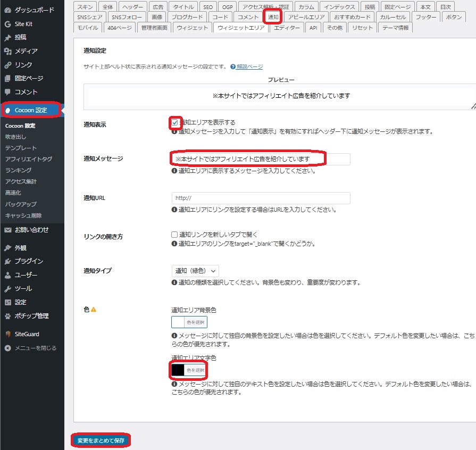Collapse menu with メニューを閉じる icon
476x450 pixels.
(7, 348)
